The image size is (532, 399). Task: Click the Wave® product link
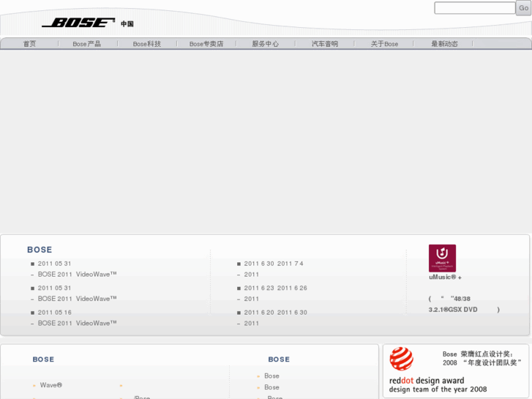click(x=51, y=385)
